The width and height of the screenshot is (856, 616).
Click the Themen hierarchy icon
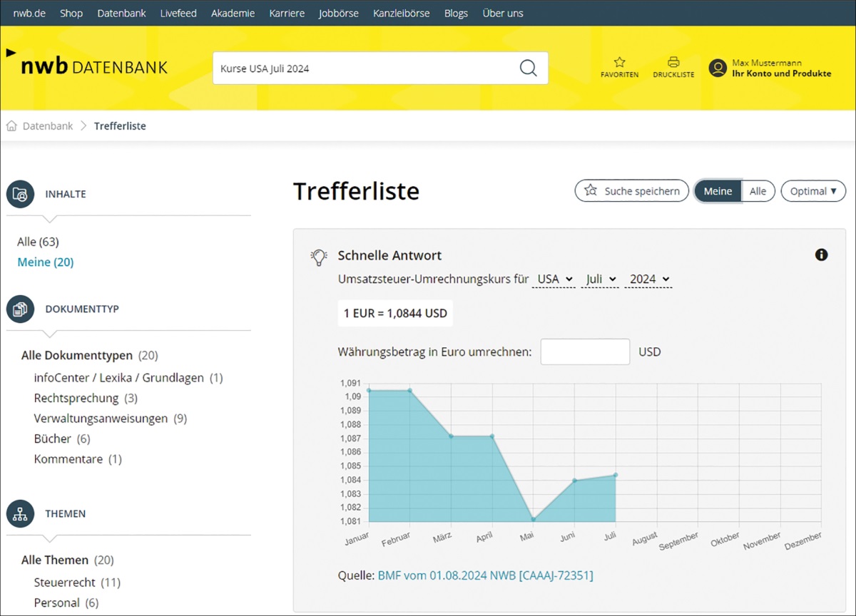[x=21, y=513]
